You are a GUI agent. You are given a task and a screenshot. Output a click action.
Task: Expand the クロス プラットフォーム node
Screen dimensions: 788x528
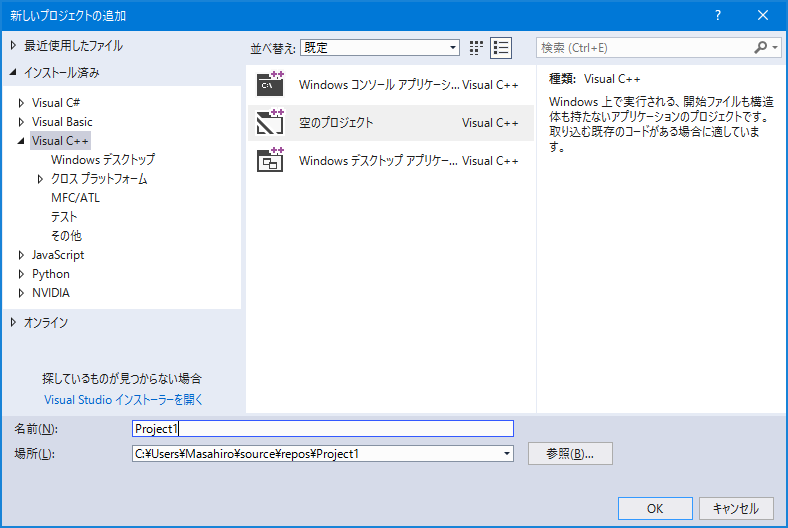pos(40,179)
